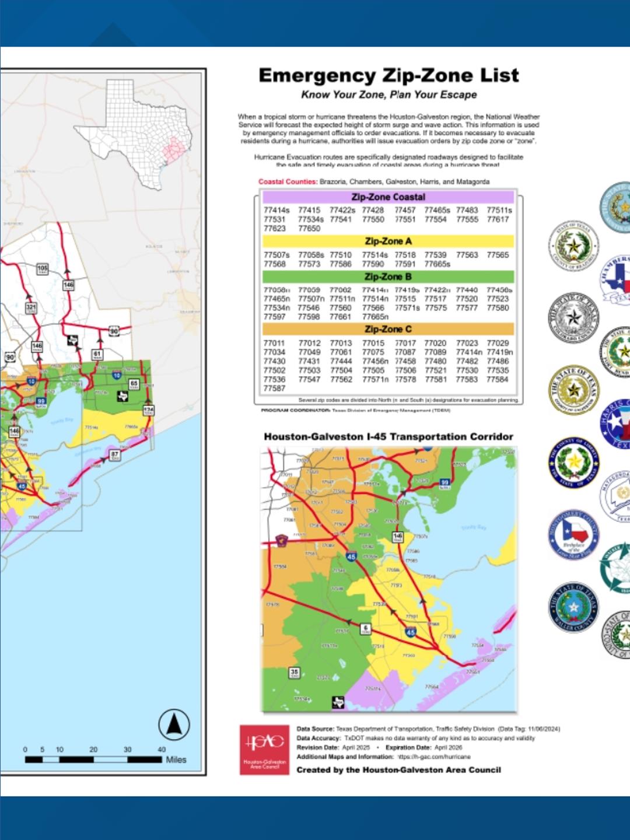Click zip code 77011 in Zone C
This screenshot has width=630, height=840.
[274, 343]
